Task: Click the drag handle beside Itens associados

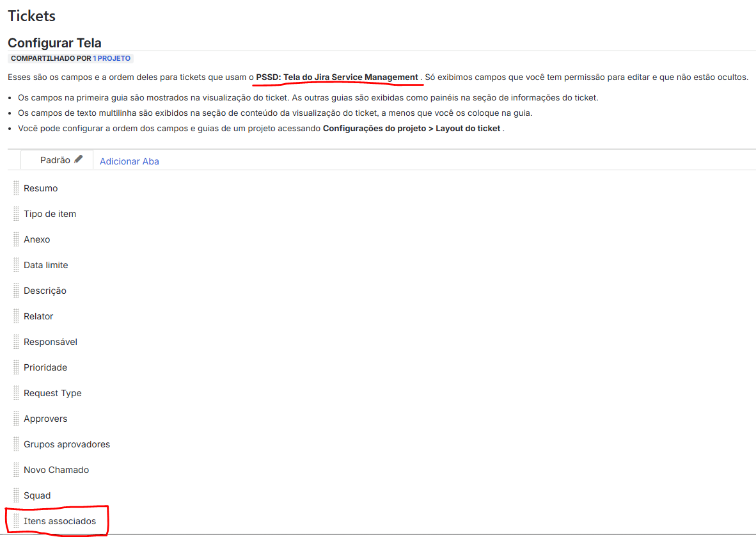Action: [16, 521]
